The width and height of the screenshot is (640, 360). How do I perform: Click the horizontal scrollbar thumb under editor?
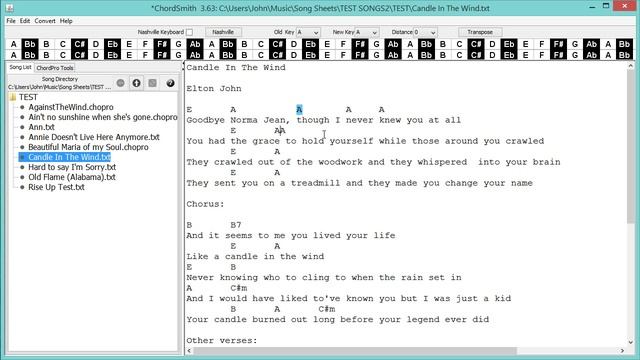355,351
